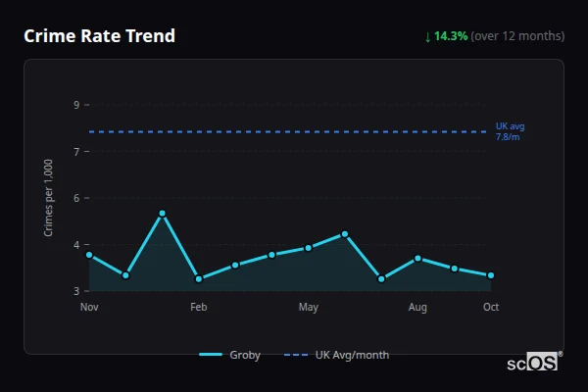Screen dimensions: 588x392
Task: Click the July data point near 3.2
Action: pos(381,279)
